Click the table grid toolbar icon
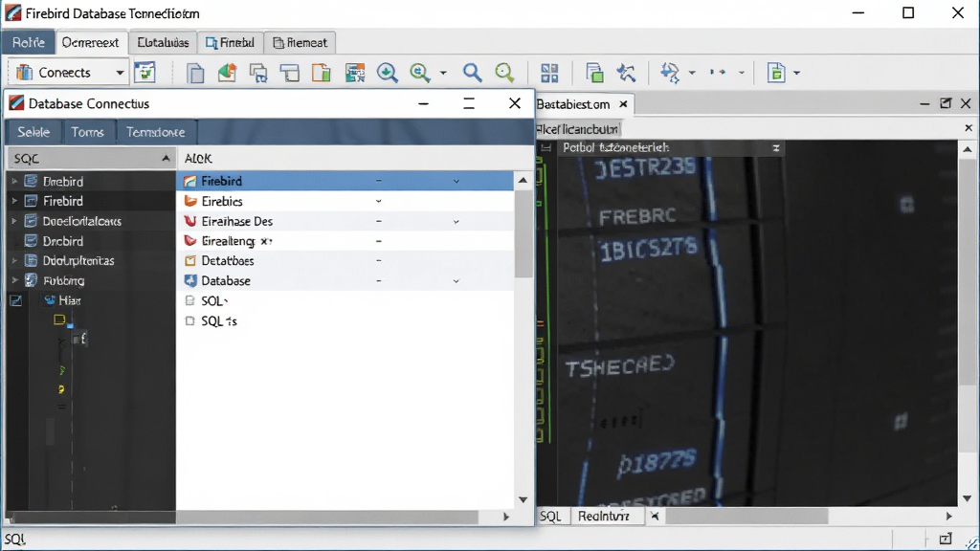Screen dimensions: 980x551 (x=354, y=73)
